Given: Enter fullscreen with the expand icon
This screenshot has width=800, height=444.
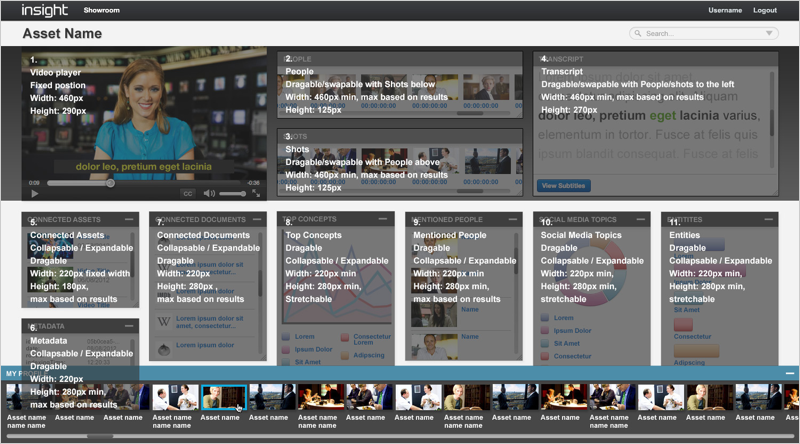Looking at the screenshot, I should 256,193.
